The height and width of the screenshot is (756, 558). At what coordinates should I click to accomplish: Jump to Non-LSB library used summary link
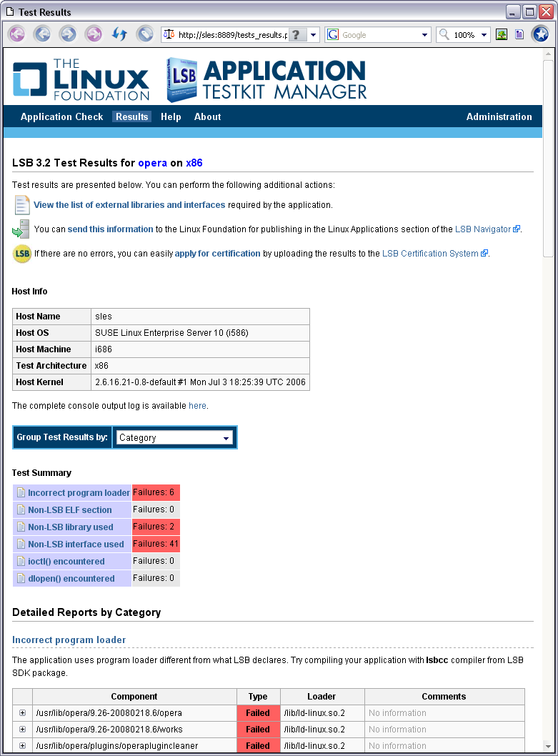pos(71,527)
